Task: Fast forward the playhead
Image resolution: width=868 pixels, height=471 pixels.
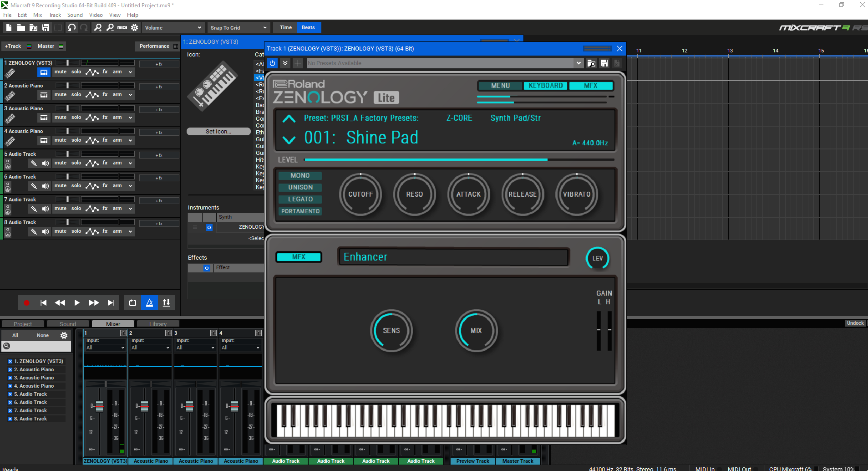Action: [x=94, y=302]
